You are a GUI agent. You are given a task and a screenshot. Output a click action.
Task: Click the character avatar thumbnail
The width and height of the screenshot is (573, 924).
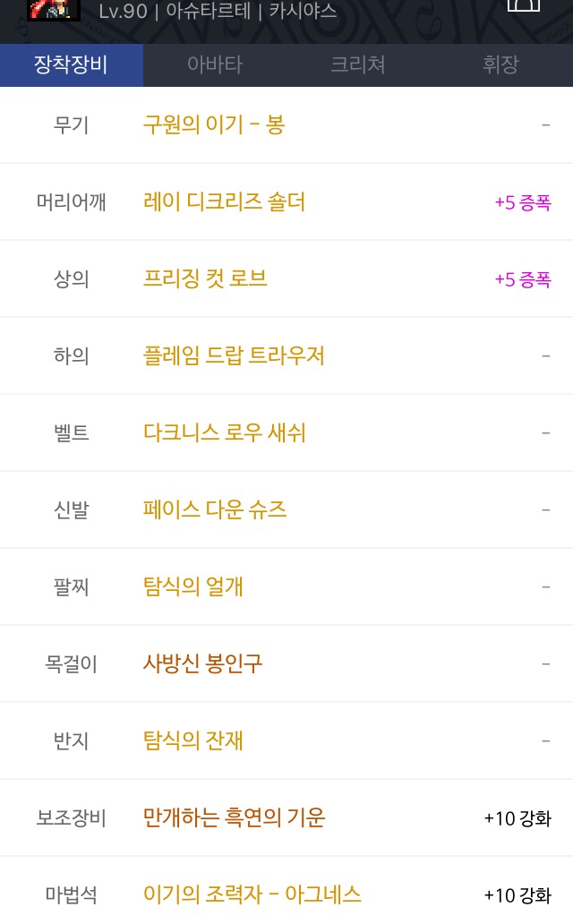click(x=53, y=10)
